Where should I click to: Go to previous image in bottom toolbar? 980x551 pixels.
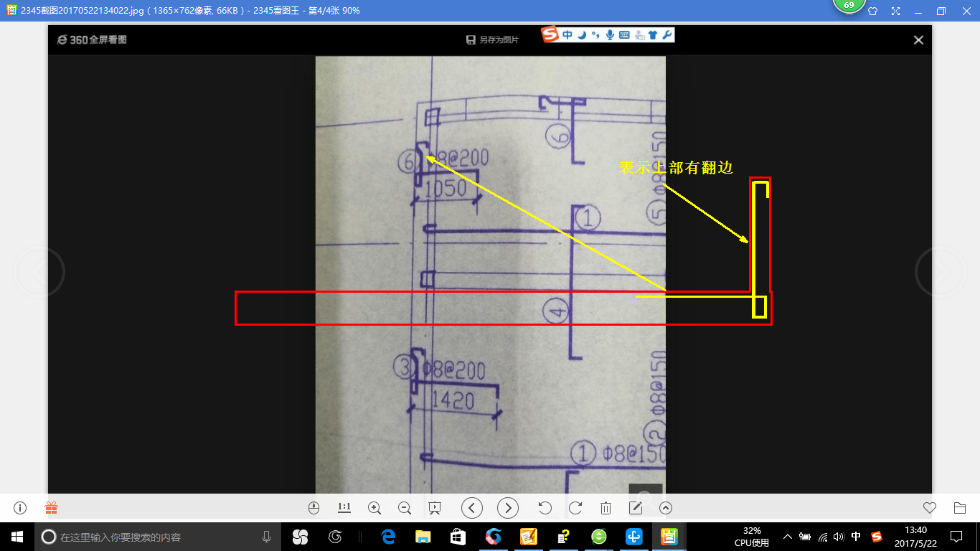pyautogui.click(x=471, y=508)
